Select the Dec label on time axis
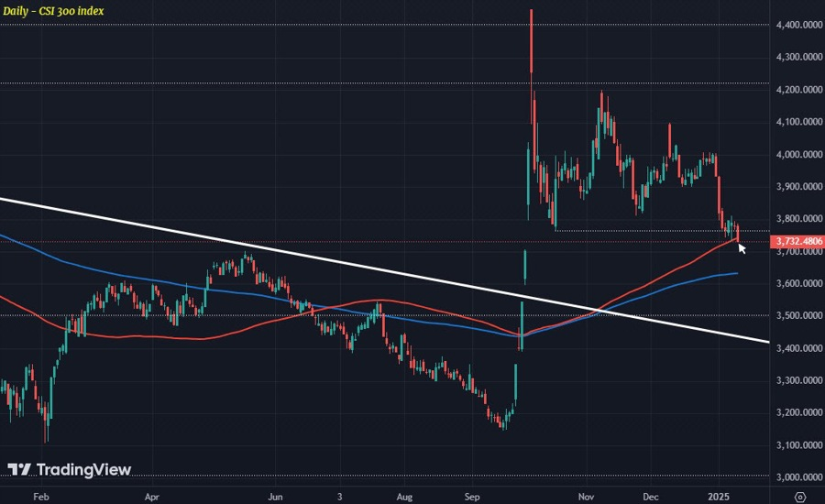825x504 pixels. pyautogui.click(x=651, y=497)
